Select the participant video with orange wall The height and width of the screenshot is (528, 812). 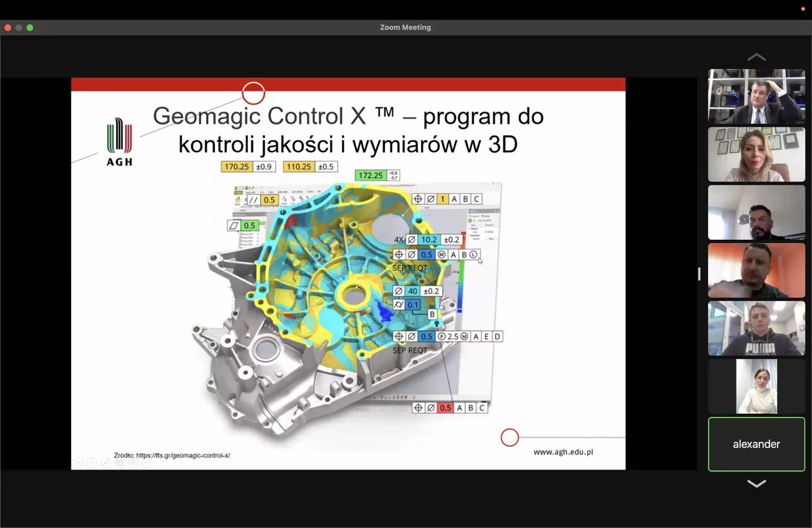tap(756, 270)
